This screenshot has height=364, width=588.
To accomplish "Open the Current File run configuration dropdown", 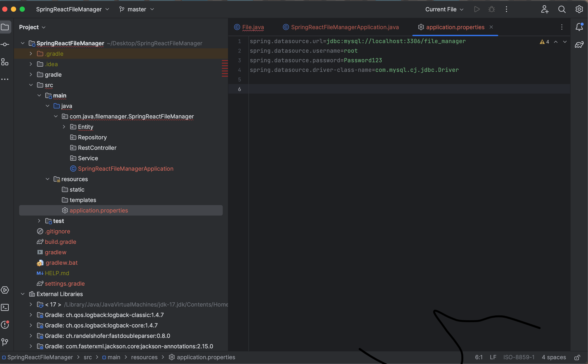I will click(x=444, y=9).
